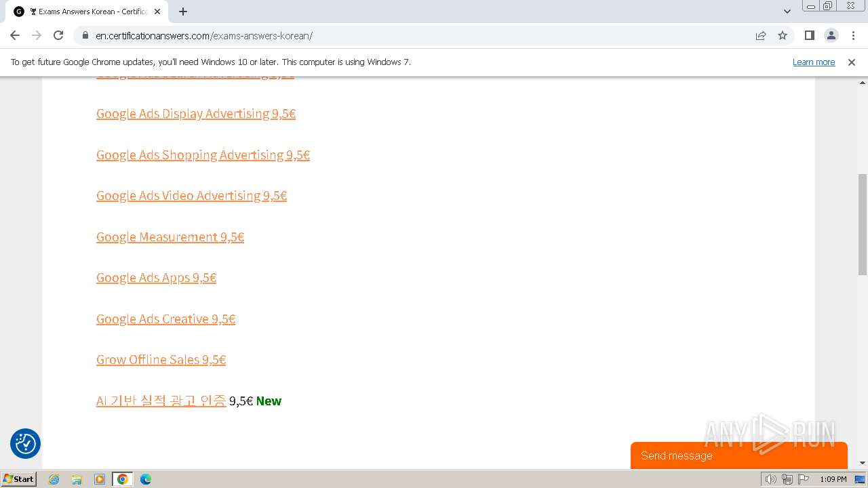Click the Learn more link
This screenshot has height=488, width=868.
[x=814, y=62]
